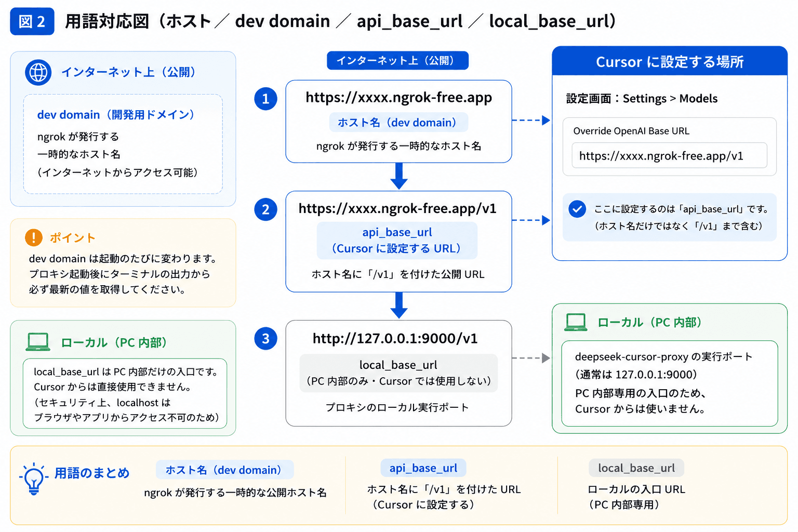
Task: Click the orange exclamation icon next to ポイント
Action: click(x=34, y=237)
